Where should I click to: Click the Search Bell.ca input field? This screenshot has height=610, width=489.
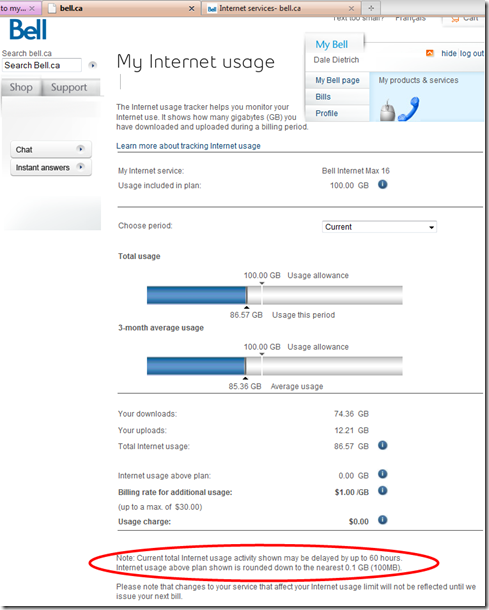pyautogui.click(x=42, y=65)
